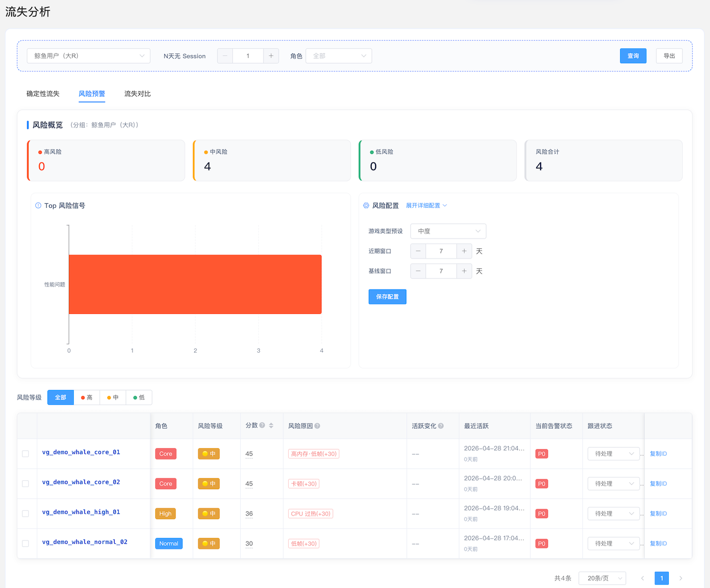
Task: Increase 基线窗口 days with plus button
Action: [x=464, y=271]
